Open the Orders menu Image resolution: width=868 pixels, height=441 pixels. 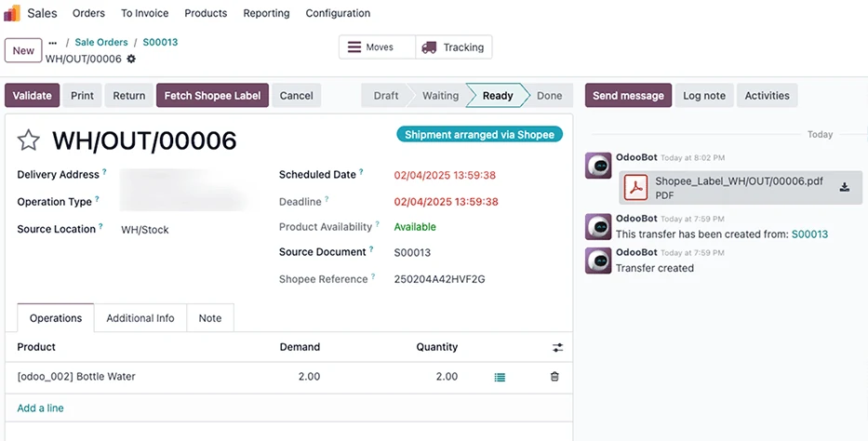[x=88, y=13]
